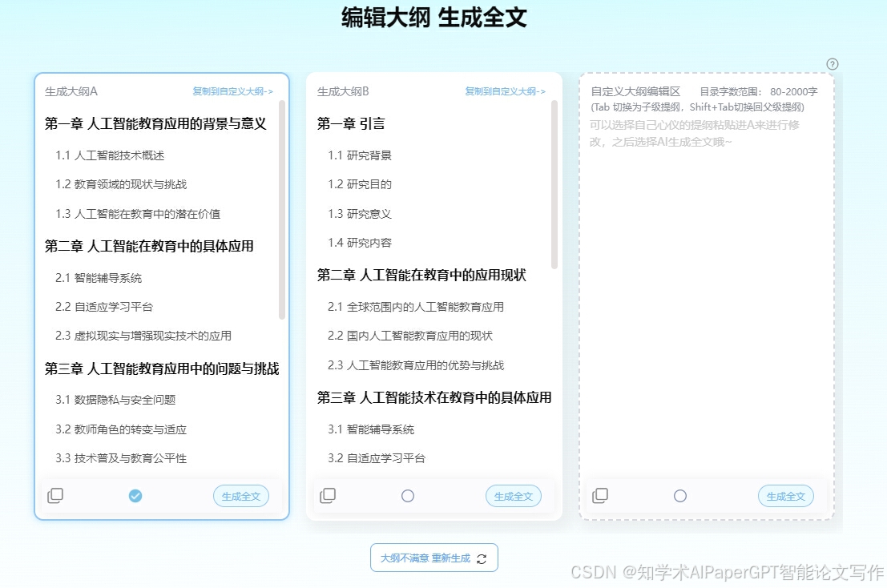Open the help question mark icon
The width and height of the screenshot is (887, 588).
click(833, 64)
